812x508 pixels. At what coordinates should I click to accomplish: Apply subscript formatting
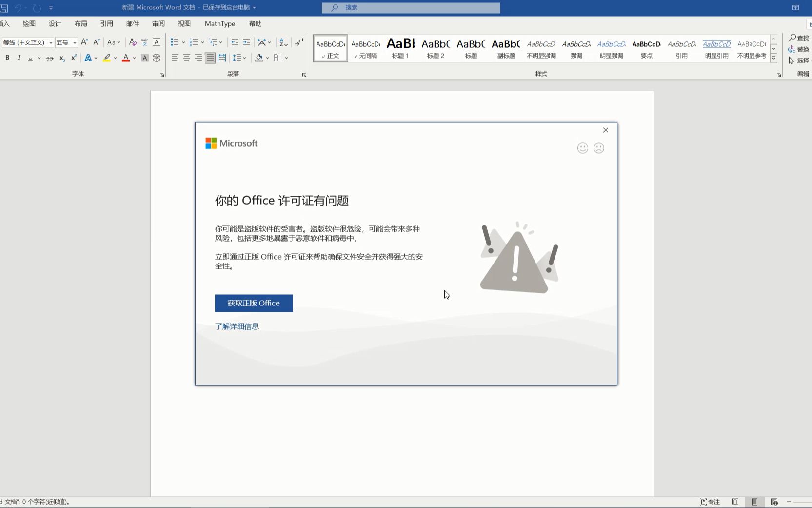point(62,58)
